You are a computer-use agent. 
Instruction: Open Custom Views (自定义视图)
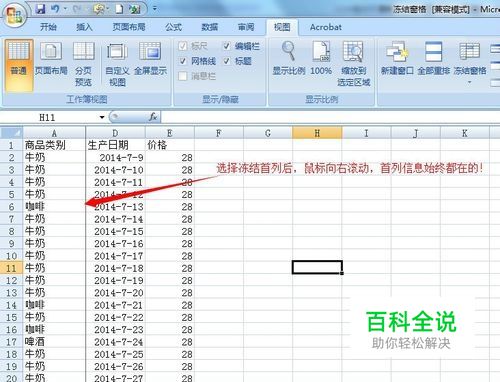tap(117, 64)
